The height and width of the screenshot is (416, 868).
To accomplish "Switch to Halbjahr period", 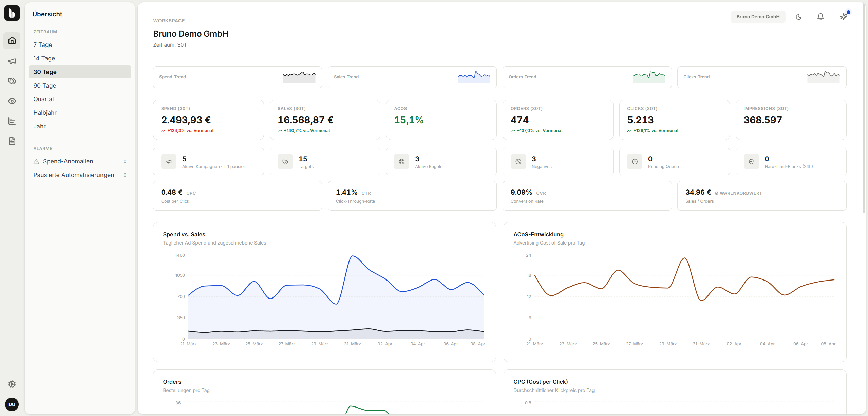I will click(45, 113).
